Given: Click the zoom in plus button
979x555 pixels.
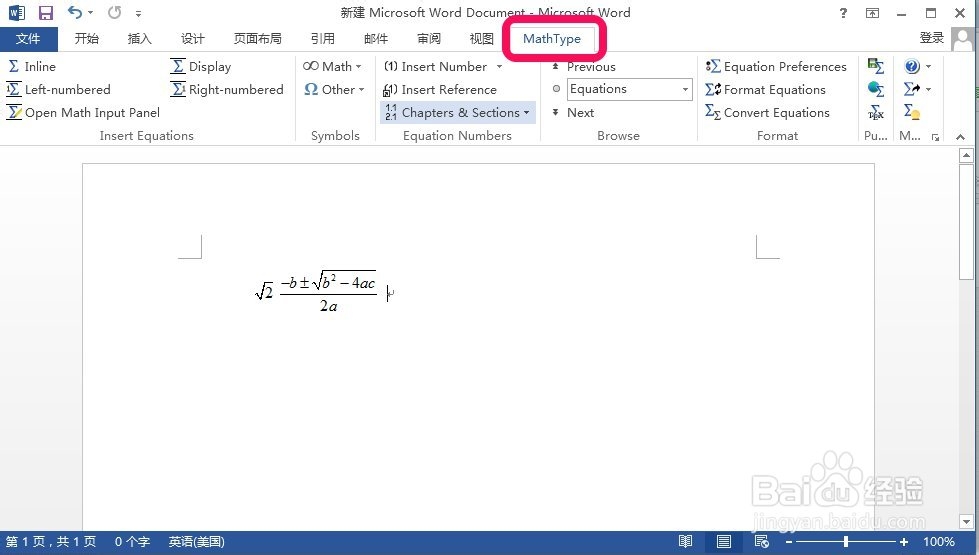Looking at the screenshot, I should click(x=903, y=542).
